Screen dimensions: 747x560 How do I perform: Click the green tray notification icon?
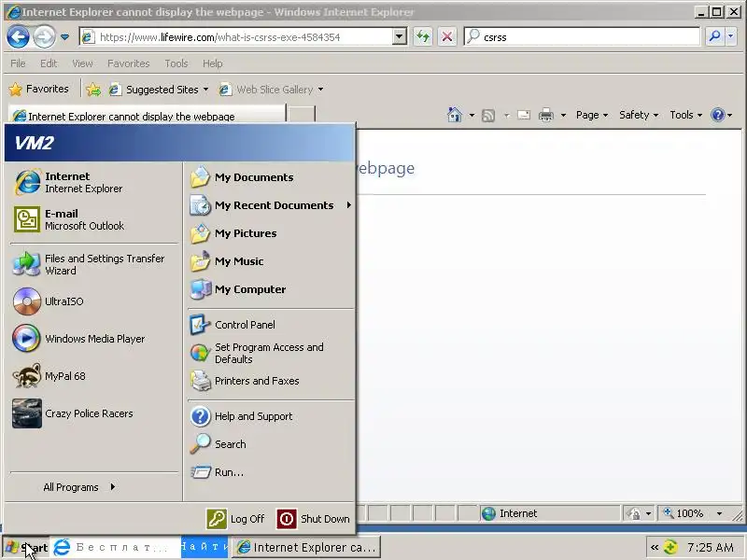[670, 547]
